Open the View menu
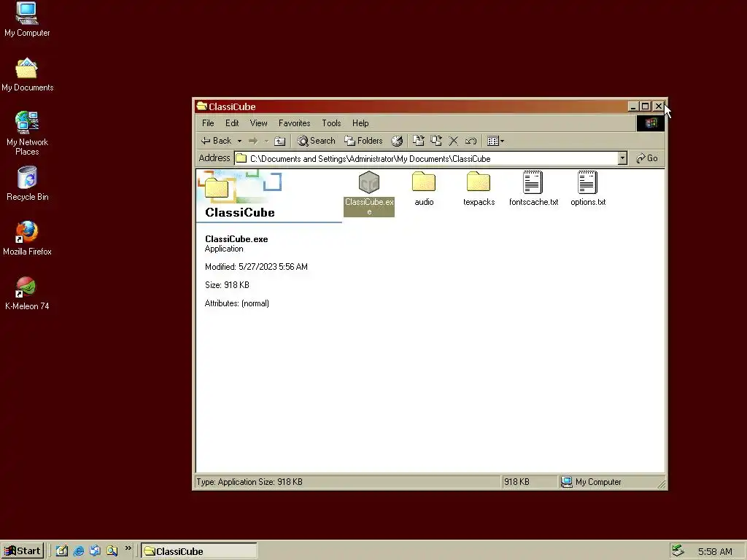This screenshot has width=747, height=560. click(x=259, y=123)
